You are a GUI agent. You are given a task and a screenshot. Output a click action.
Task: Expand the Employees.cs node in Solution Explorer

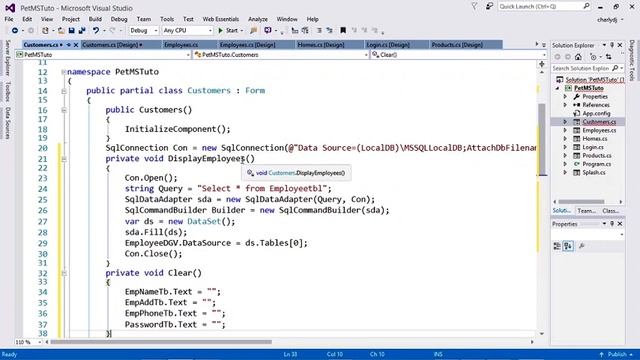coord(565,130)
